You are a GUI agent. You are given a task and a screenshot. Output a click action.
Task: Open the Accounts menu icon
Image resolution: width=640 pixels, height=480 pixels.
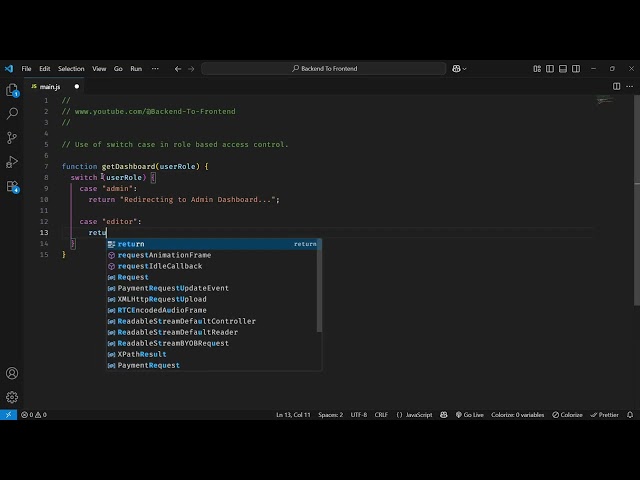point(12,373)
